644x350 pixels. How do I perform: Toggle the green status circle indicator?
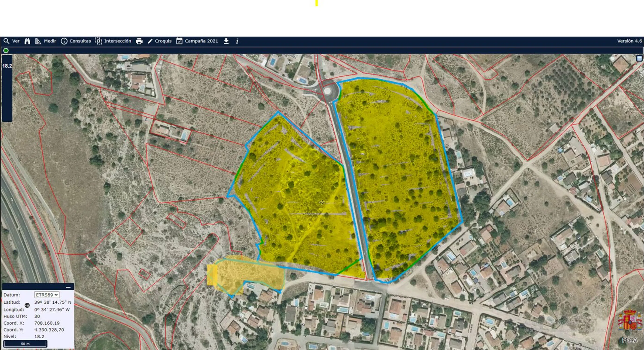(x=6, y=51)
